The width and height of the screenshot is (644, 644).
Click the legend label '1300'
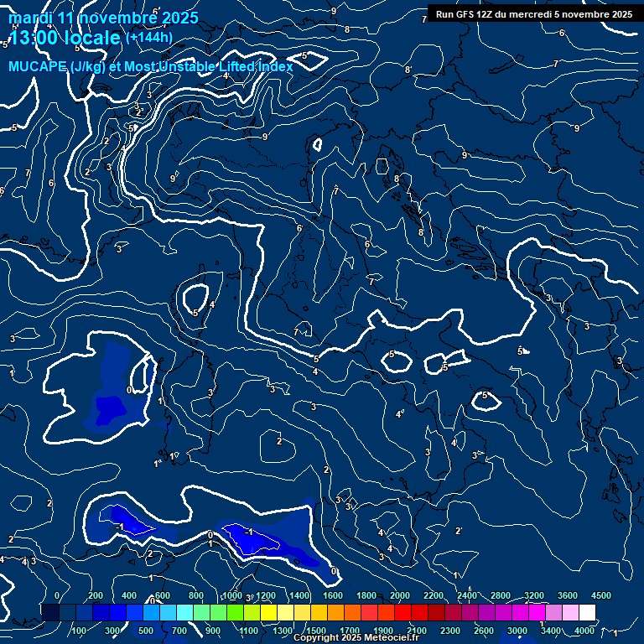[283, 631]
